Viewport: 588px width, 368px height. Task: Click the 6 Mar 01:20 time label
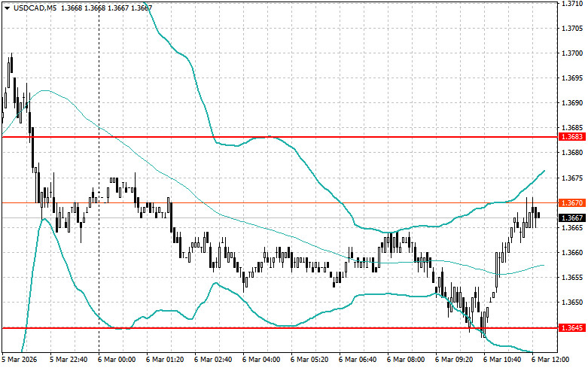click(165, 360)
